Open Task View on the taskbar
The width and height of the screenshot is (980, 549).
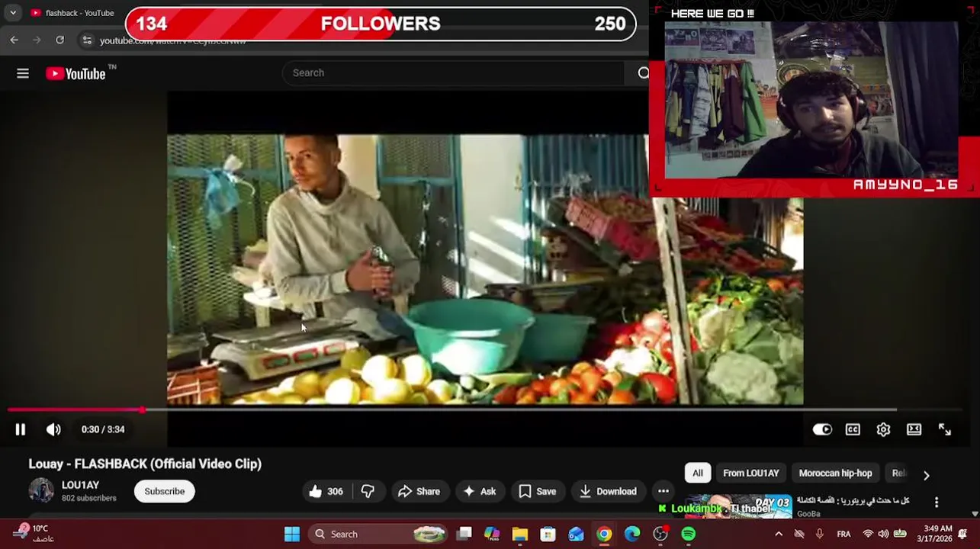click(464, 535)
